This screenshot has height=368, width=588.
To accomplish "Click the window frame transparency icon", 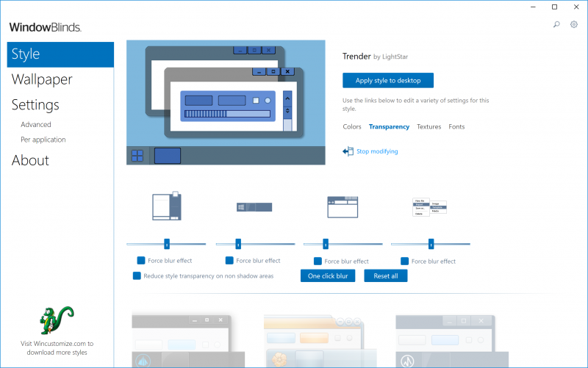I will pos(166,206).
